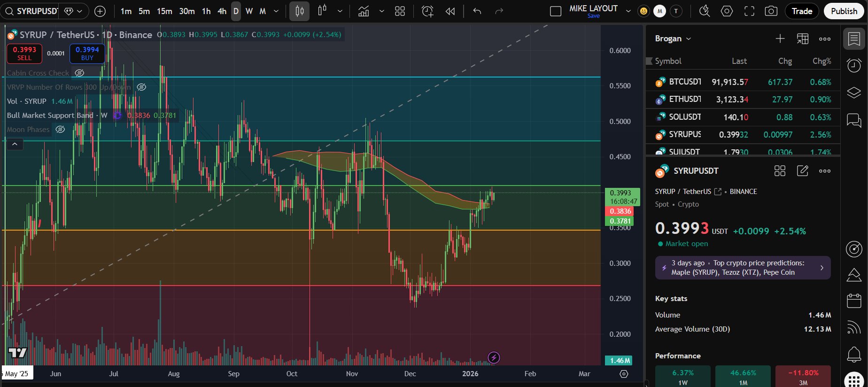
Task: Open the mountain-peaks icon in the right sidebar
Action: pos(854,275)
